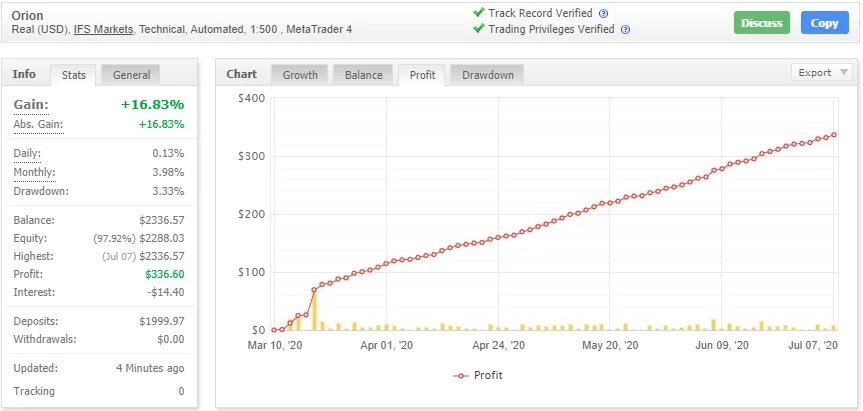Viewport: 863px width, 411px height.
Task: Select the Drawdown chart tab
Action: tap(487, 75)
